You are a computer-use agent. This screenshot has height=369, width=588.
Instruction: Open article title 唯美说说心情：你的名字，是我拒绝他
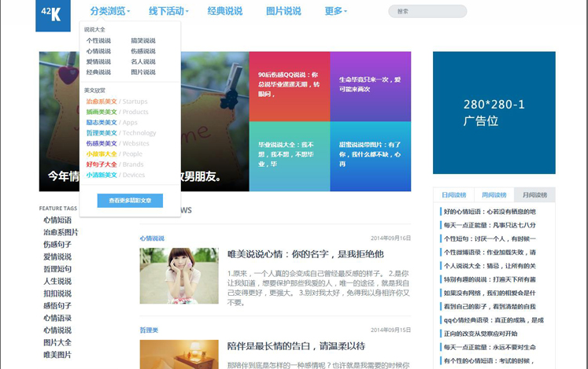point(305,254)
